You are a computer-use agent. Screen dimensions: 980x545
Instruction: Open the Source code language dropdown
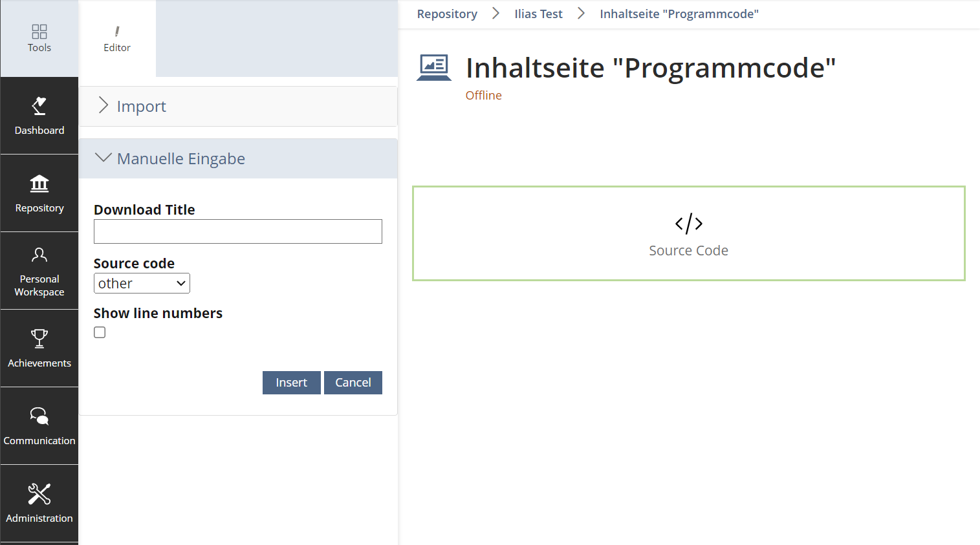[x=142, y=283]
